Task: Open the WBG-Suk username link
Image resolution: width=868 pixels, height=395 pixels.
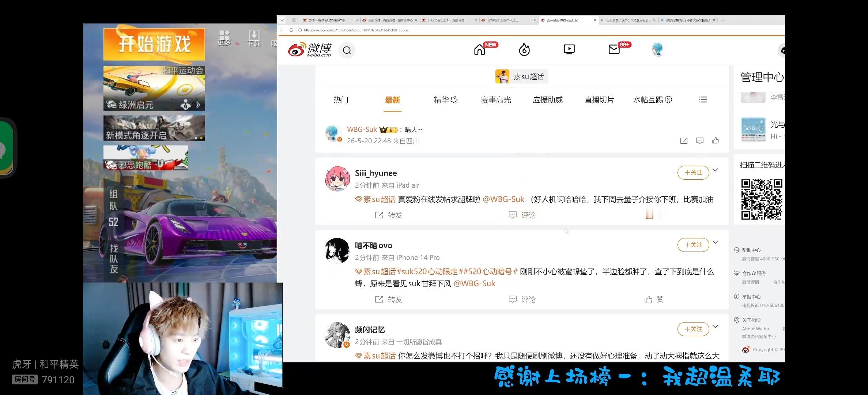Action: [x=362, y=129]
